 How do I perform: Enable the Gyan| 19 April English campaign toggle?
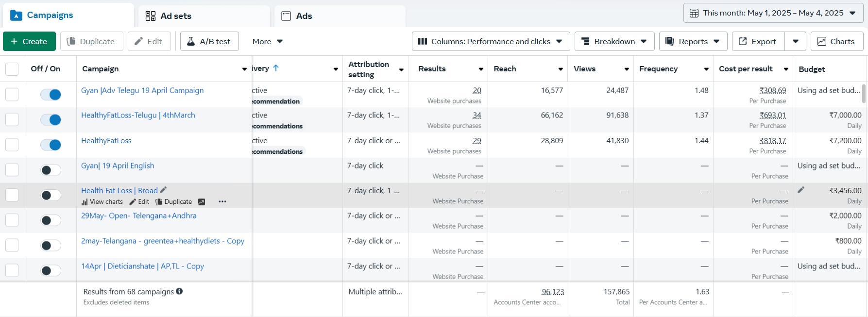(51, 170)
